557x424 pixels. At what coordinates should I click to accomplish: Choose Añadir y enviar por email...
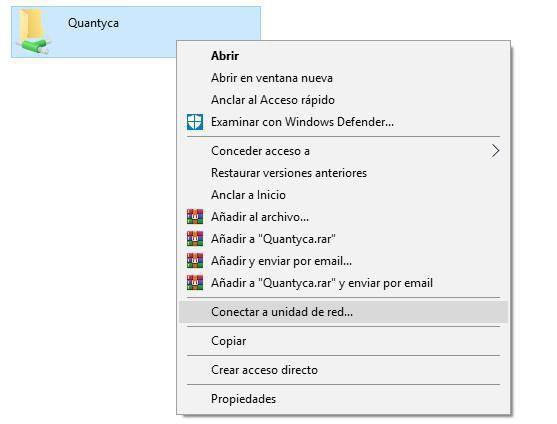pos(344,261)
